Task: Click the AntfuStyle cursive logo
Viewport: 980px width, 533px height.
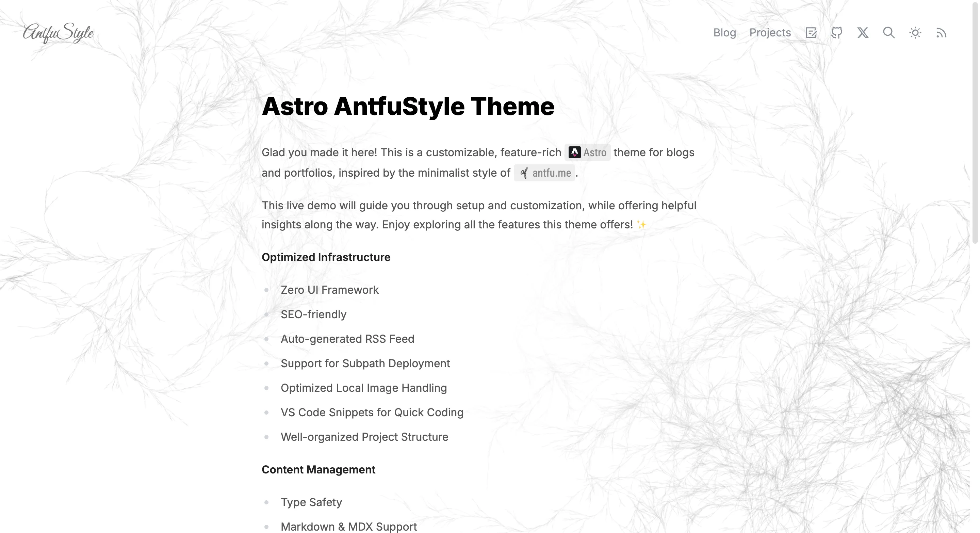Action: coord(58,33)
